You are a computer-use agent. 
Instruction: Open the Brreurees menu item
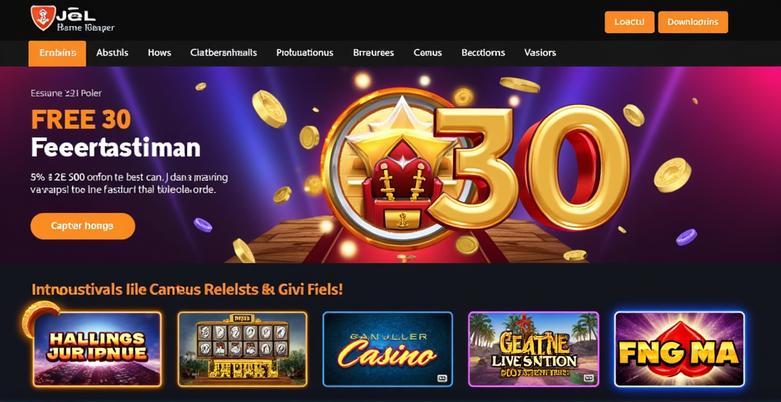(x=374, y=53)
